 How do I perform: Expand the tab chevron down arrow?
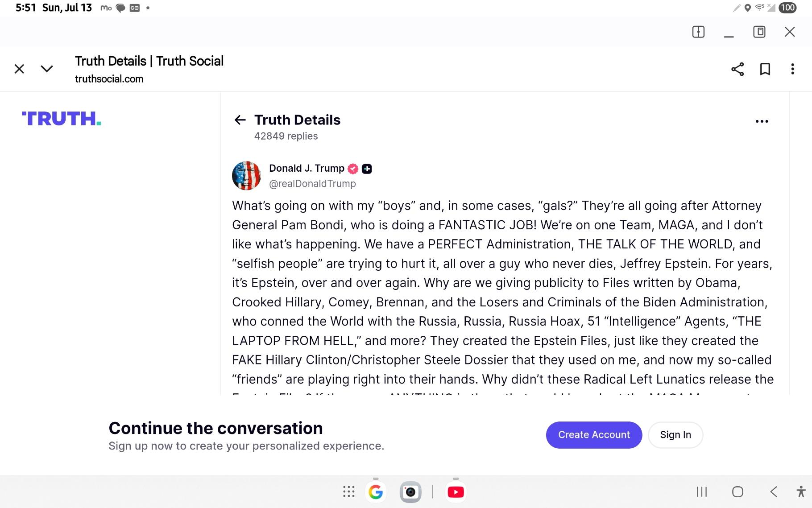[x=47, y=69]
